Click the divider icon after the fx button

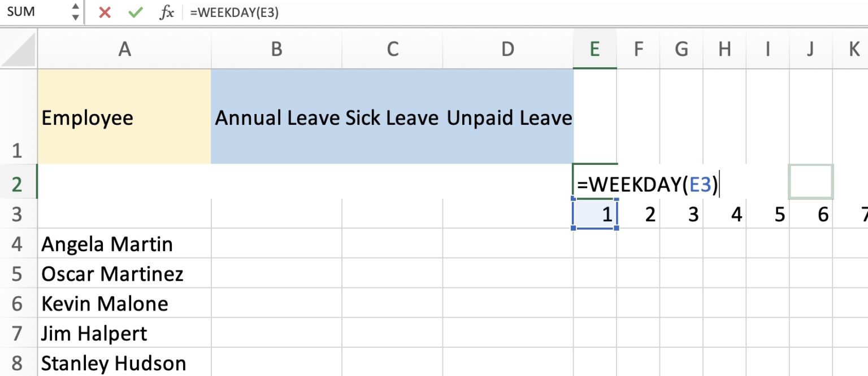tap(181, 11)
